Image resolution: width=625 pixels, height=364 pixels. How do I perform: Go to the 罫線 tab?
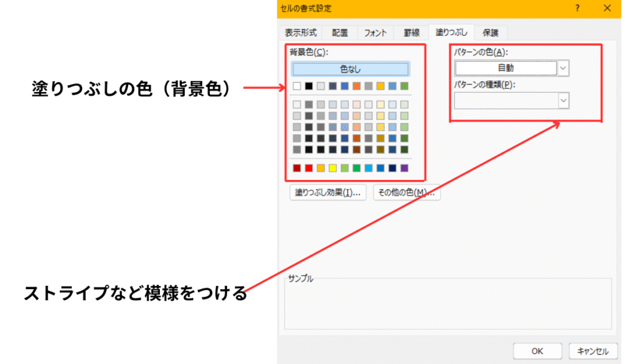coord(411,33)
